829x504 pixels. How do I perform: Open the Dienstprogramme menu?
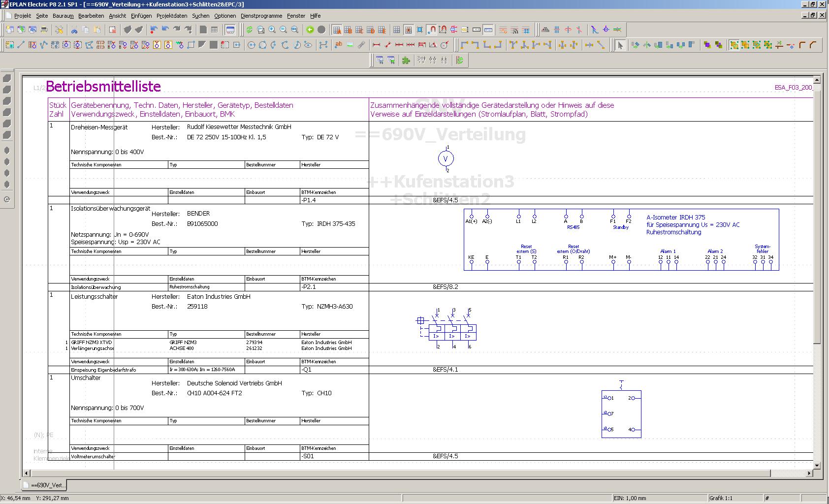point(261,16)
